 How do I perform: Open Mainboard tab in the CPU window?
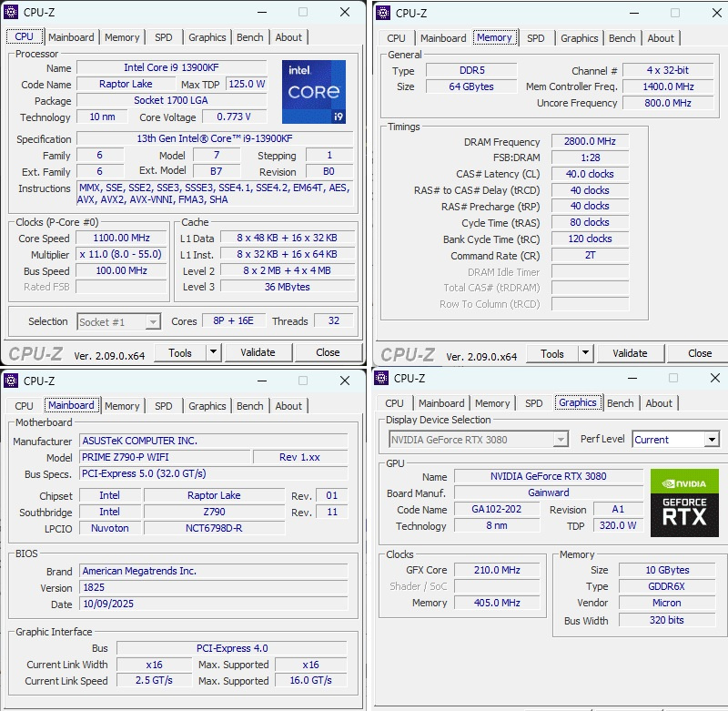71,37
